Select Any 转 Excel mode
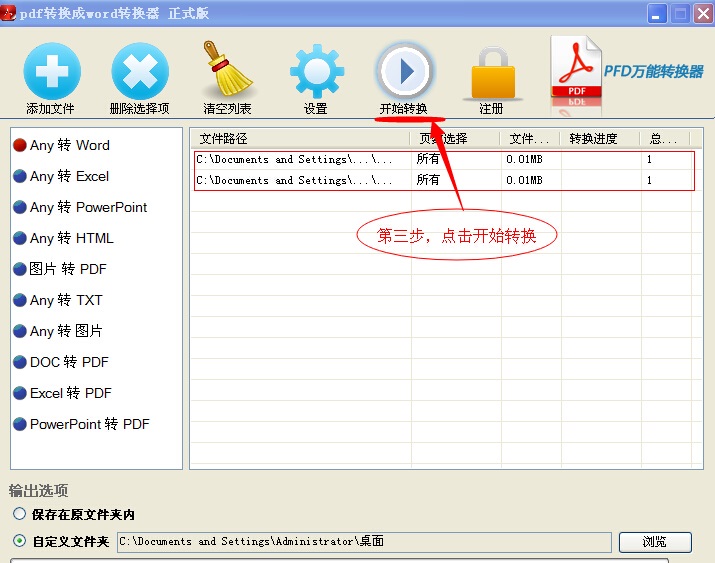 coord(62,176)
